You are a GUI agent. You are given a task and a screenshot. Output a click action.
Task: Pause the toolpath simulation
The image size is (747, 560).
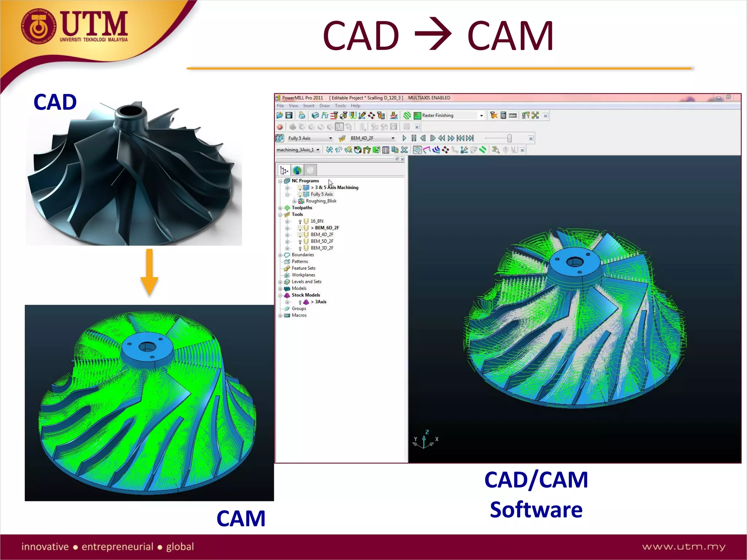coord(414,138)
